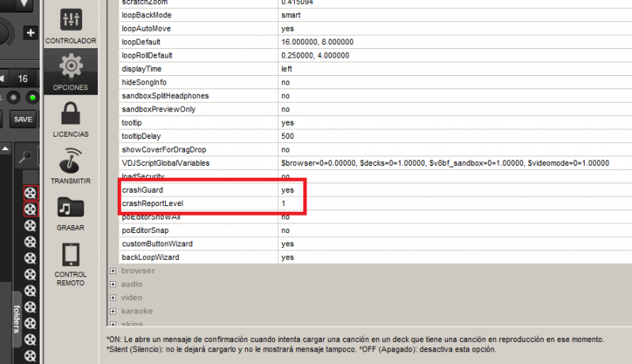Open the Transmitir broadcast section
This screenshot has width=632, height=364.
click(x=70, y=166)
